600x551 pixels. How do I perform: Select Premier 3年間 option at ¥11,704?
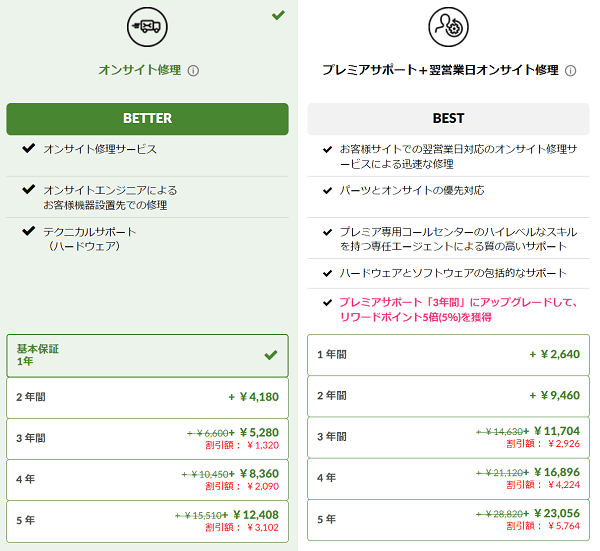[x=448, y=437]
